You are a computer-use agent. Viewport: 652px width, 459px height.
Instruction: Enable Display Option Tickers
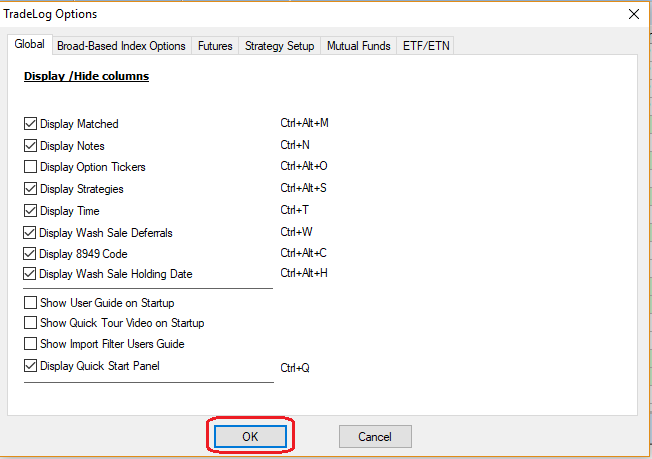pyautogui.click(x=30, y=167)
